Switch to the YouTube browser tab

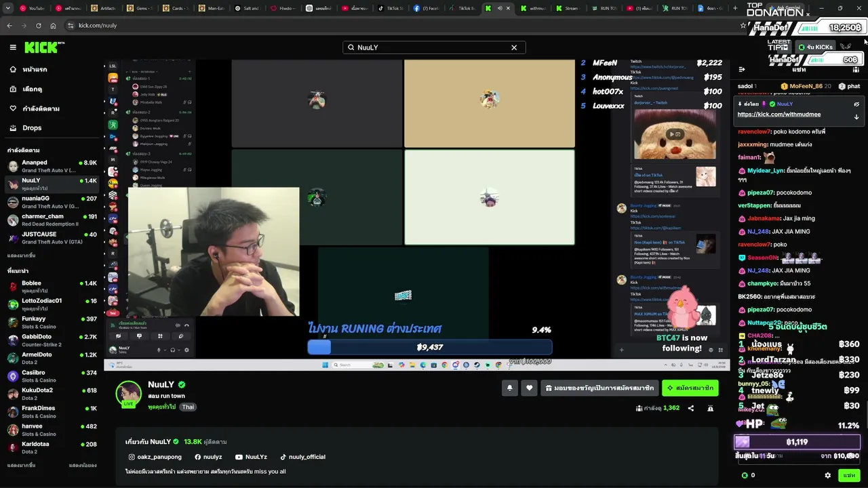pyautogui.click(x=32, y=8)
